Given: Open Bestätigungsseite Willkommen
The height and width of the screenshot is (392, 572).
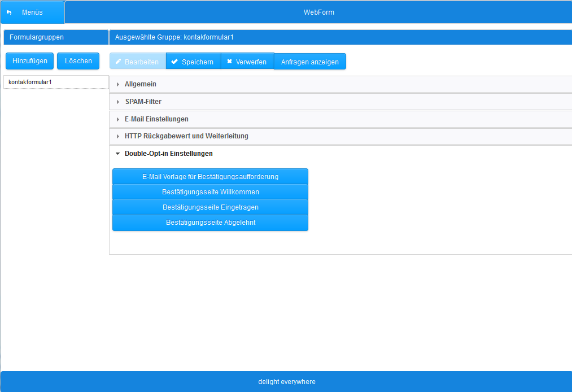Looking at the screenshot, I should click(210, 191).
